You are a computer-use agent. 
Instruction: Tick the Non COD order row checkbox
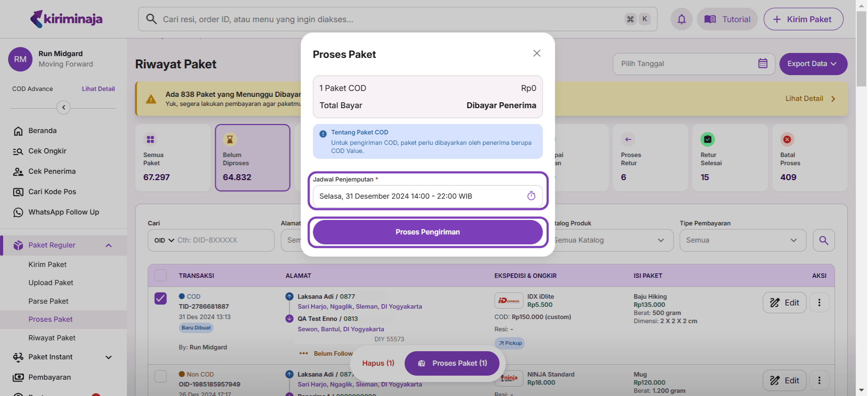(160, 376)
